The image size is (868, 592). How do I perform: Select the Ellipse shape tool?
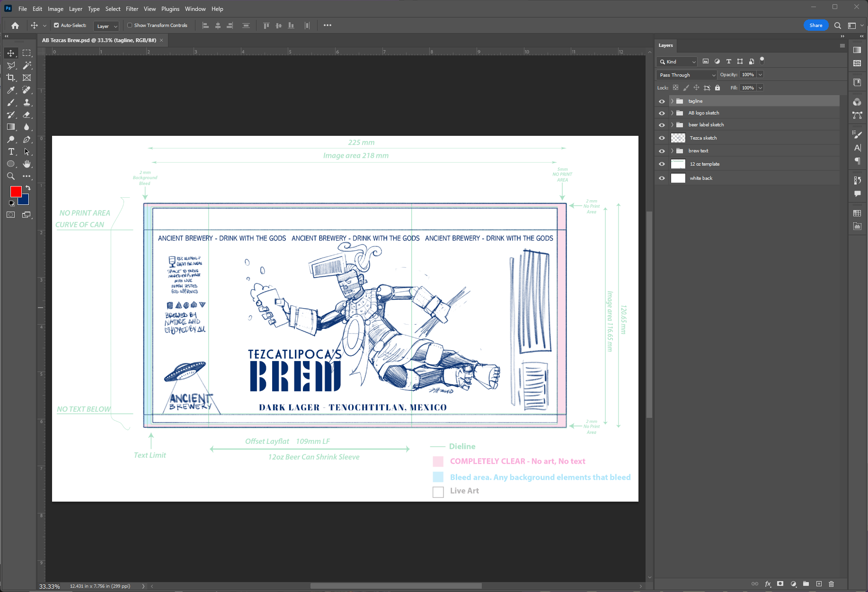[11, 164]
